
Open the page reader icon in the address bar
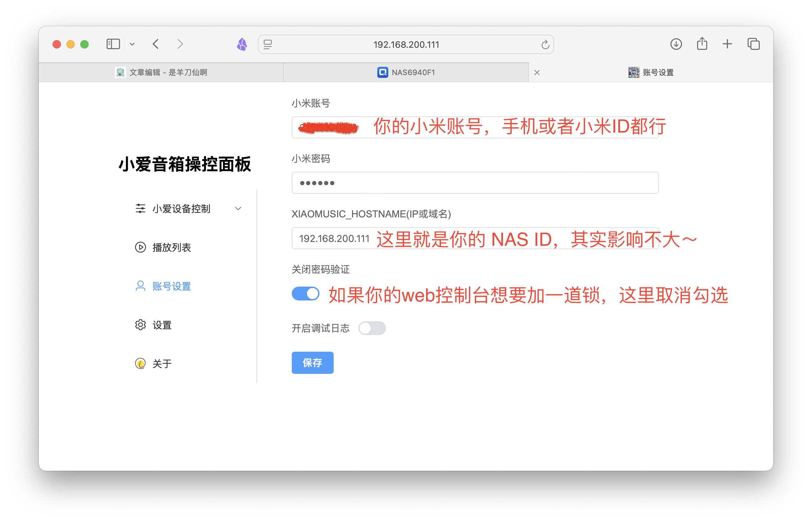[x=268, y=44]
